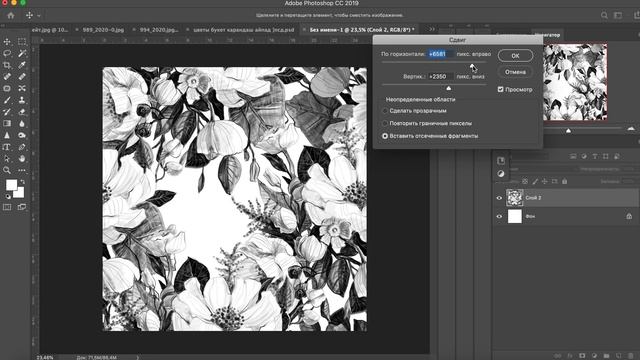Switch to the Без имени-1 document tab
This screenshot has width=640, height=360.
point(362,30)
